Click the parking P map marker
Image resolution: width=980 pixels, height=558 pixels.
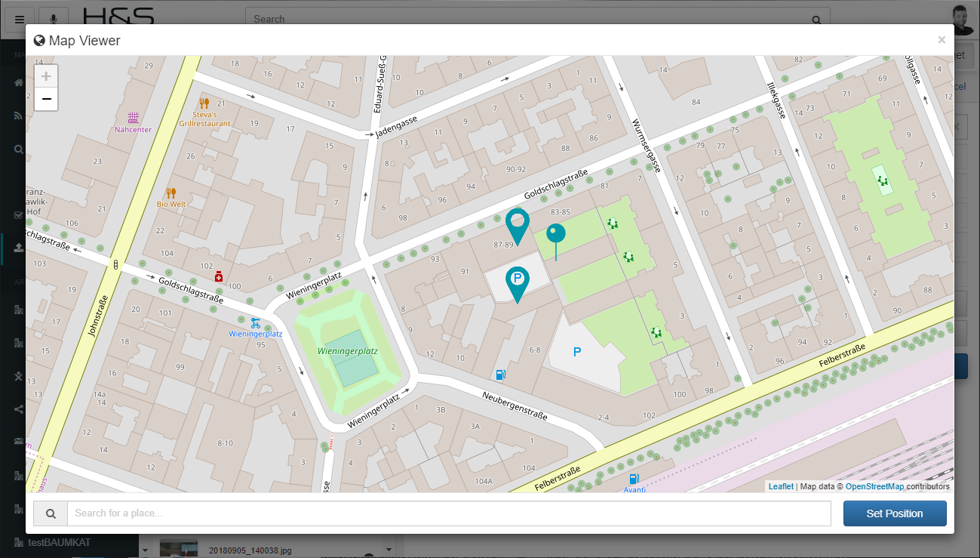click(x=517, y=281)
